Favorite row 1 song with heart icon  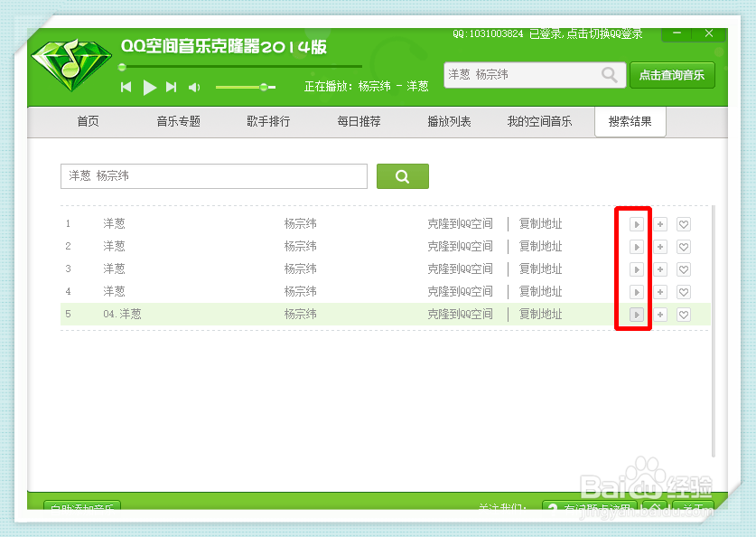(x=684, y=224)
